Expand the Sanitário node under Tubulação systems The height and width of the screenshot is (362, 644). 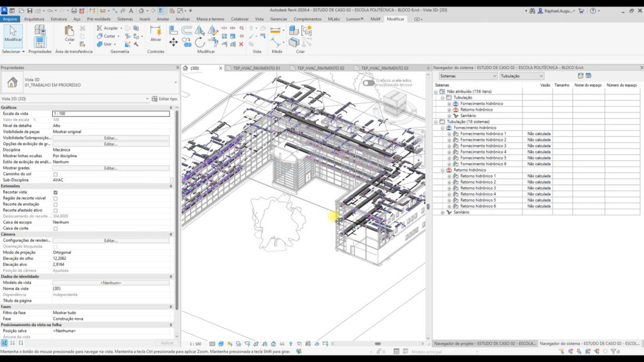click(x=442, y=212)
